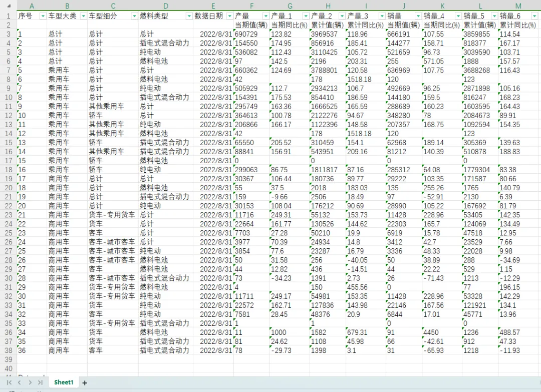Click the 累计同比(%) cell under 销量_6
Screen dimensions: 541x392
518,25
